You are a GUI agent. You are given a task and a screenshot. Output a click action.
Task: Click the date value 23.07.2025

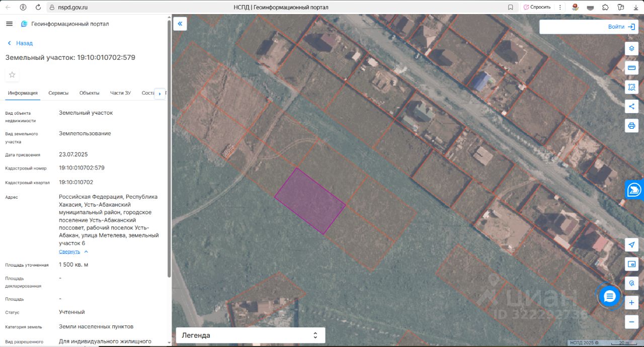click(x=73, y=154)
